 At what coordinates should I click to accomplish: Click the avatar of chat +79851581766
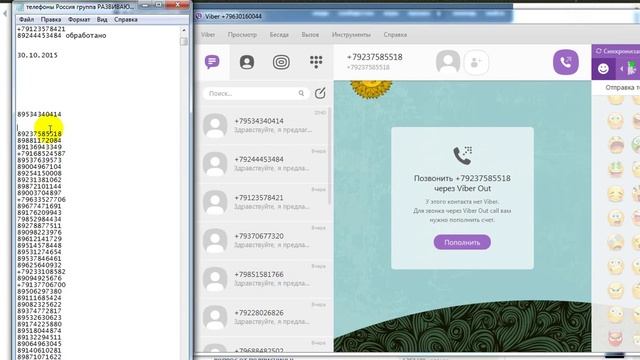coord(215,279)
